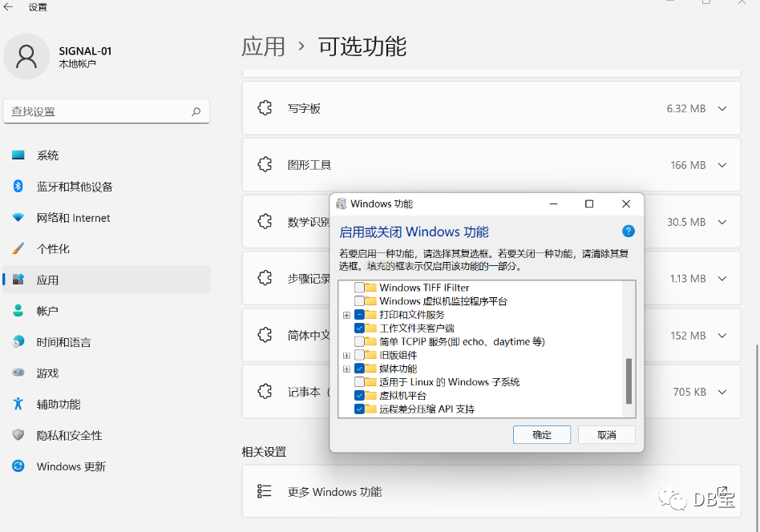Image resolution: width=760 pixels, height=532 pixels.
Task: Click the 游戏 controller icon
Action: coord(18,373)
